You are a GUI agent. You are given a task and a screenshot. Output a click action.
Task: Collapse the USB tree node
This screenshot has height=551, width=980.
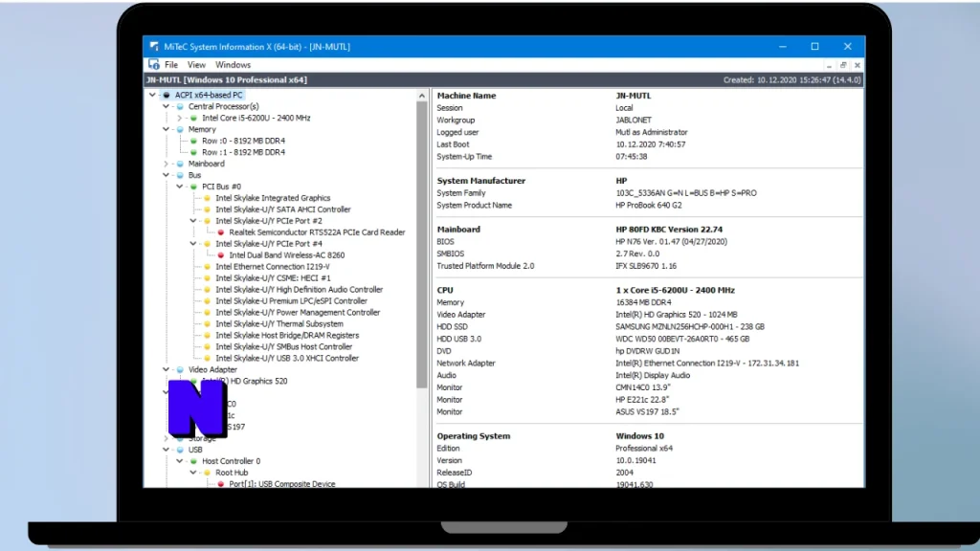tap(167, 450)
